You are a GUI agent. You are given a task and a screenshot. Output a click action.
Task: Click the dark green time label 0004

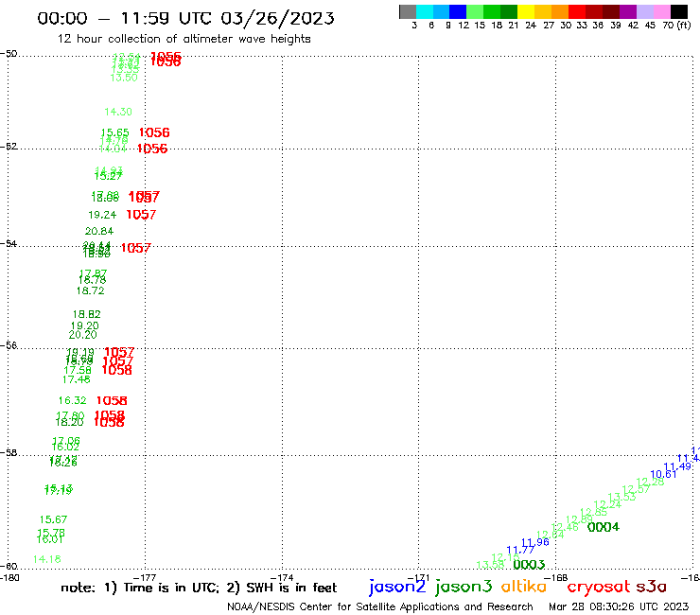(604, 527)
